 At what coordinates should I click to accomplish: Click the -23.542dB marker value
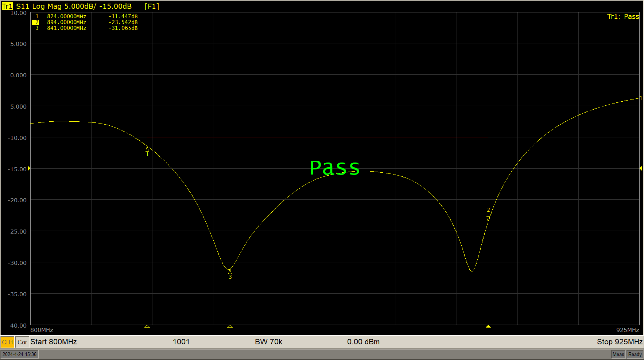pos(123,22)
